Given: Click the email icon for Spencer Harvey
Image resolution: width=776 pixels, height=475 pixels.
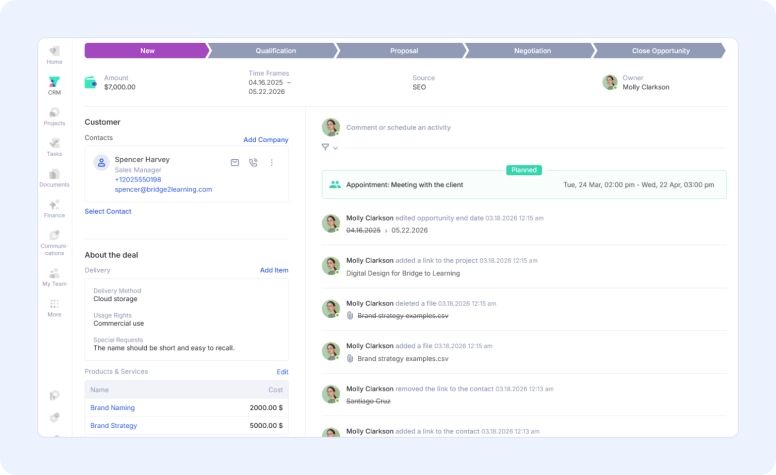Looking at the screenshot, I should (x=235, y=162).
